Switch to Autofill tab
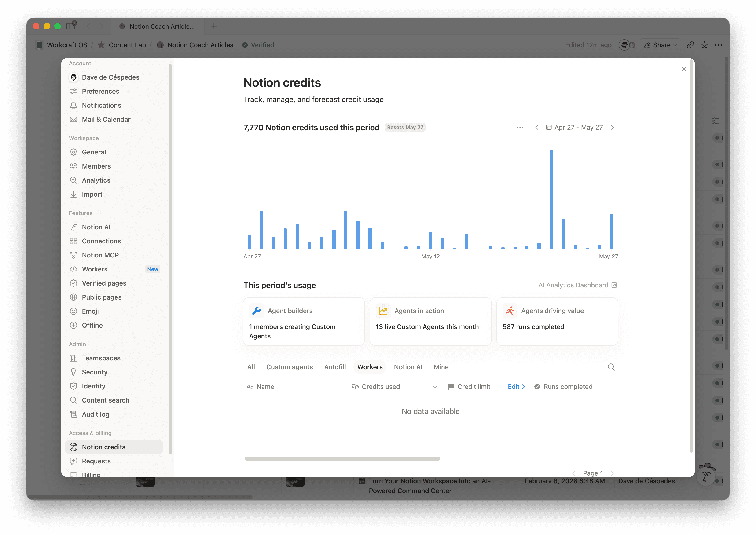Image resolution: width=756 pixels, height=535 pixels. click(x=335, y=367)
